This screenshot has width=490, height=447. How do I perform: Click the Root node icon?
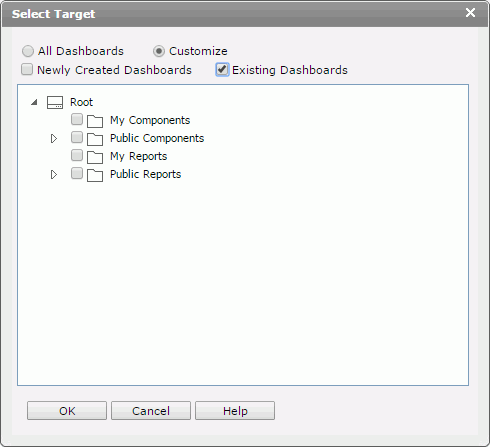(x=55, y=102)
